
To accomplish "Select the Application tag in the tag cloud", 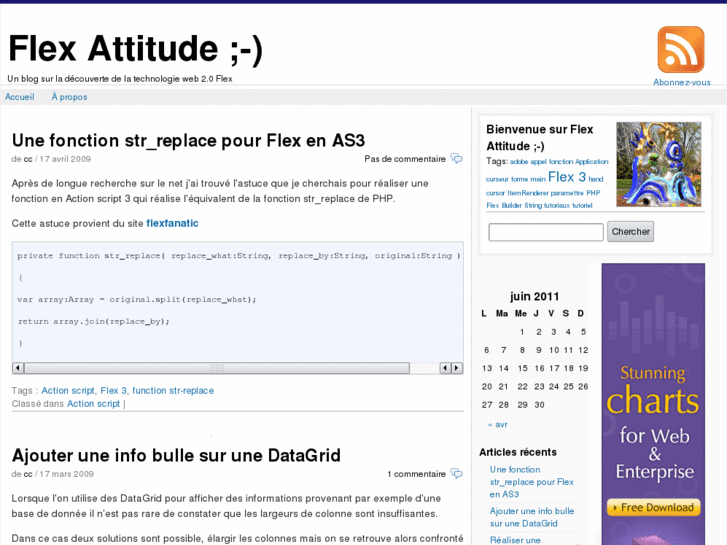I will 592,162.
